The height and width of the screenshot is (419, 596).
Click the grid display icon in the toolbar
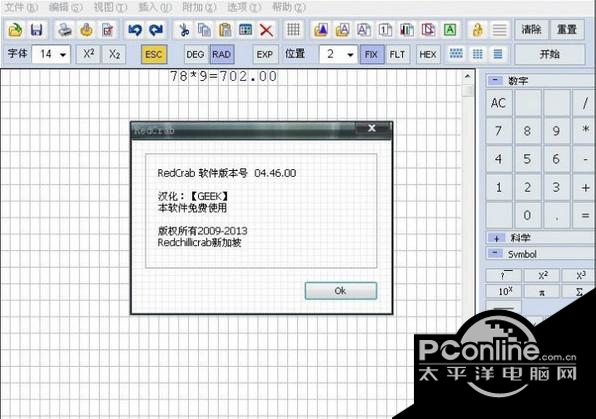click(293, 30)
